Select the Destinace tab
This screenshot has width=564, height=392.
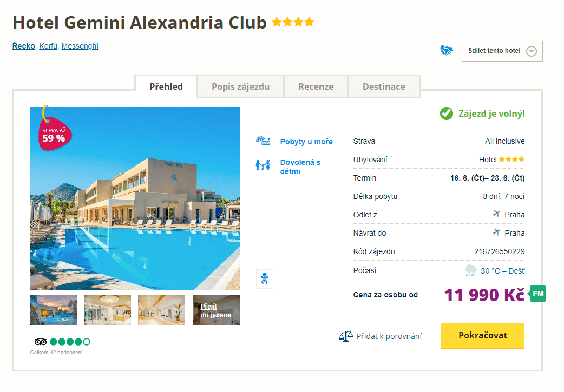click(x=384, y=87)
